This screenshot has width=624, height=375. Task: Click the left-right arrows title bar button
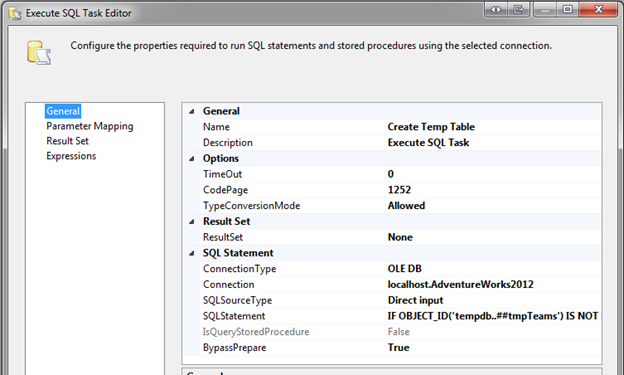495,9
